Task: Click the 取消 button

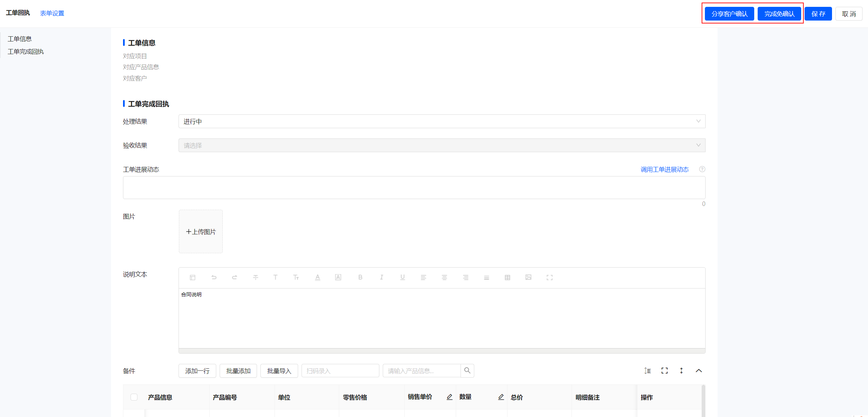Action: click(849, 14)
